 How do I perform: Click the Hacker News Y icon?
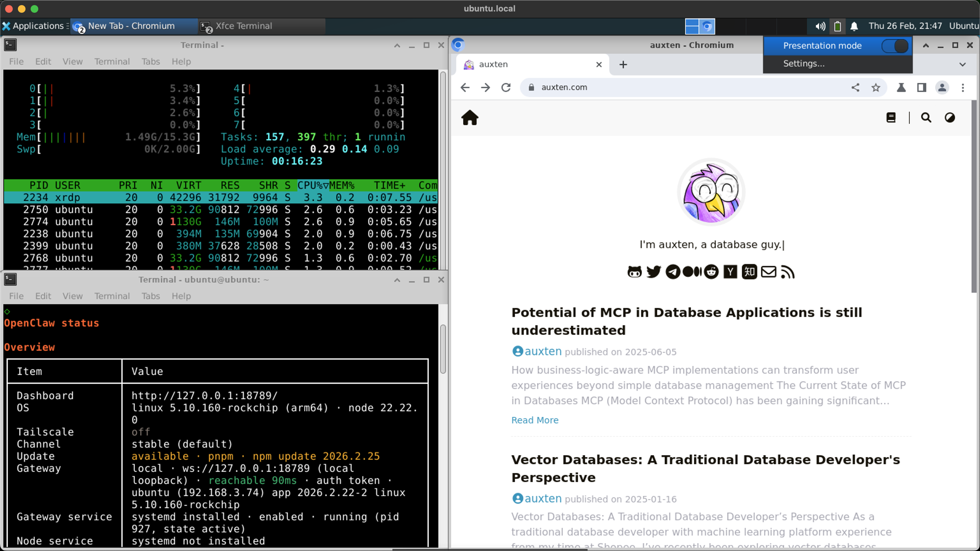tap(731, 271)
